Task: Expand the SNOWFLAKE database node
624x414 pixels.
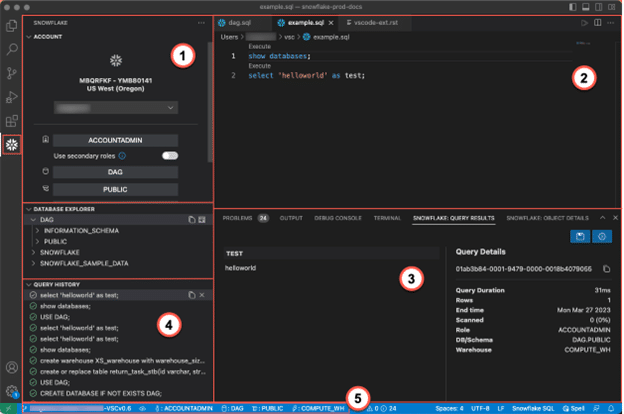Action: click(33, 252)
